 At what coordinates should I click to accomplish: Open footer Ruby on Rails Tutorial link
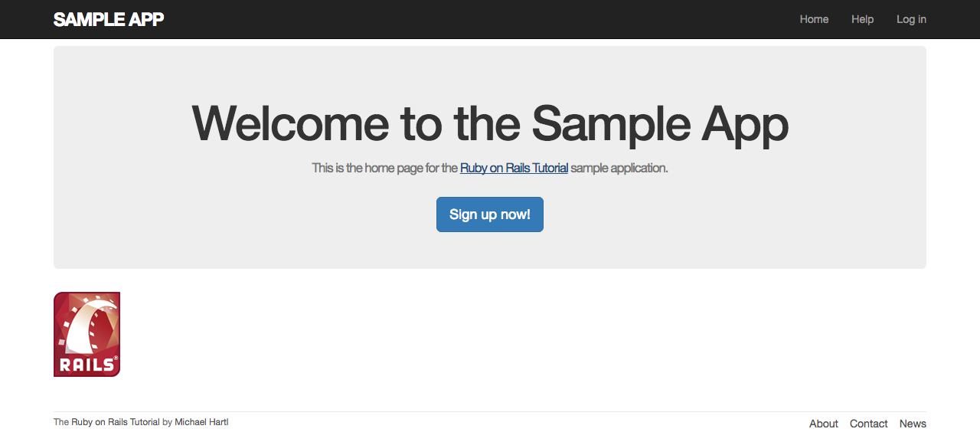116,422
